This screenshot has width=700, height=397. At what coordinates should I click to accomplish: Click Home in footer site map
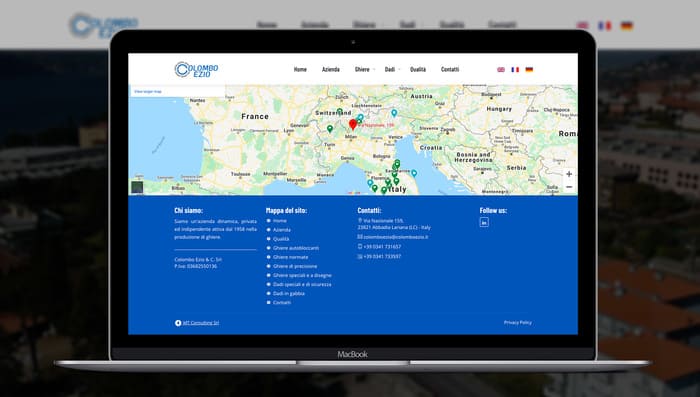280,221
